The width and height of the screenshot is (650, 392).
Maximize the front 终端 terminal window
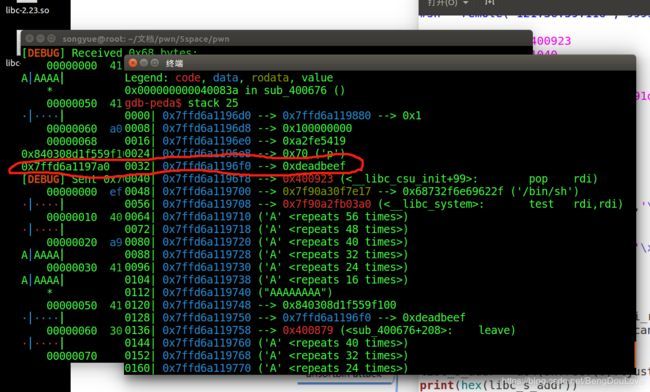155,63
